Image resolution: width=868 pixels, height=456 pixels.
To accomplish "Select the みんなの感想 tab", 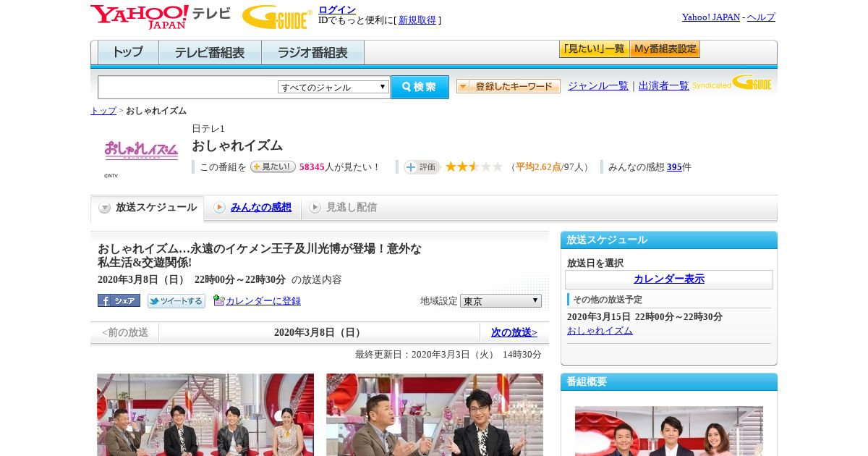I will 252,208.
